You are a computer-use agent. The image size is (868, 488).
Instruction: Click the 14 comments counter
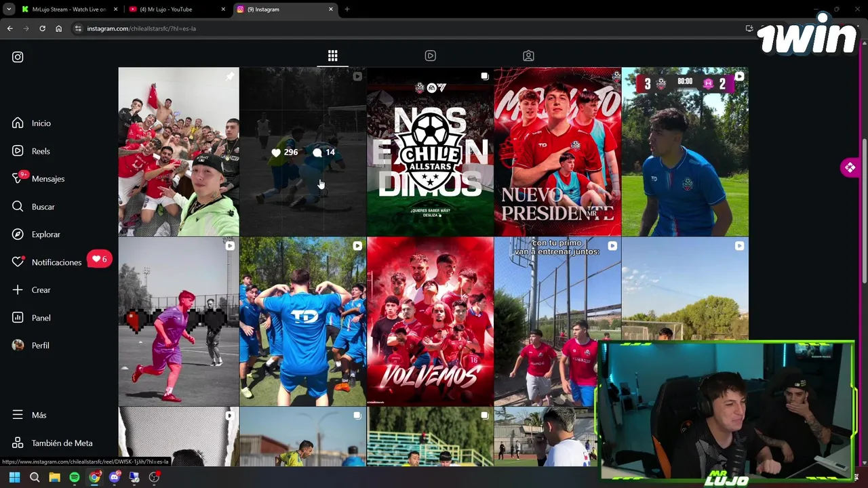click(x=323, y=152)
